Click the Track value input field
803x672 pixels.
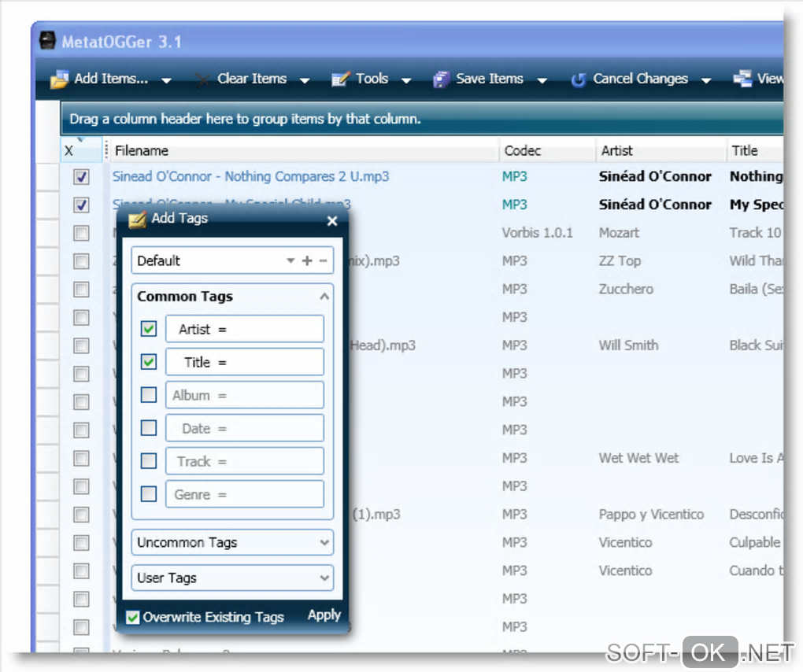click(x=245, y=460)
